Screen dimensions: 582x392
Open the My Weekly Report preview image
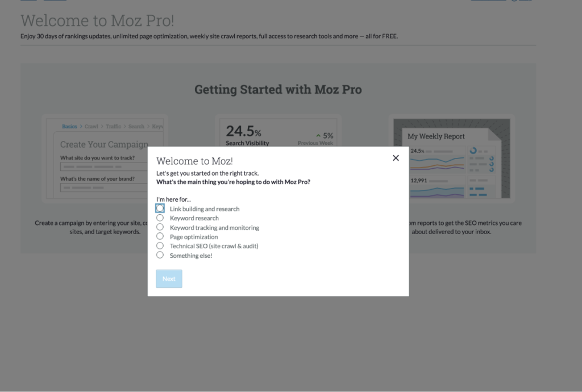[451, 159]
